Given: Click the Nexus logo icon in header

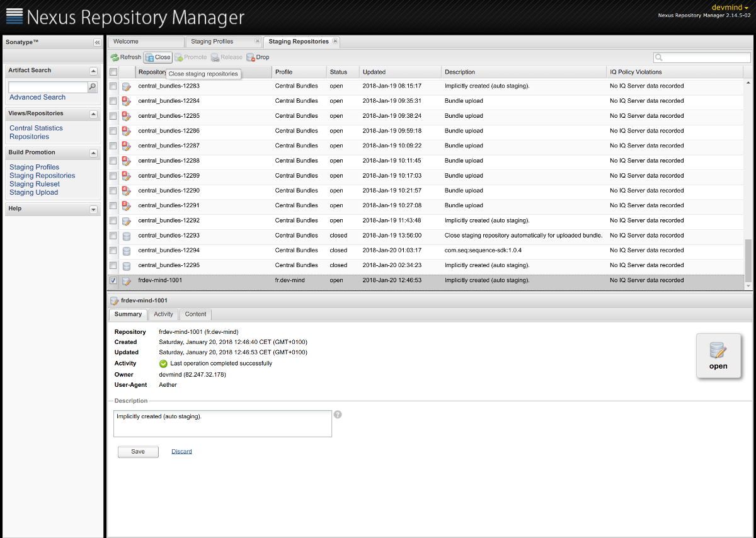Looking at the screenshot, I should click(14, 17).
